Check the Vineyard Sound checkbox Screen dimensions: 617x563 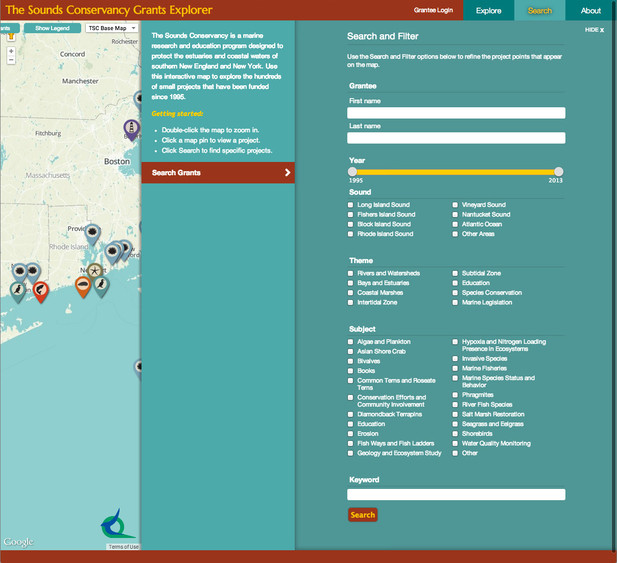click(x=455, y=205)
